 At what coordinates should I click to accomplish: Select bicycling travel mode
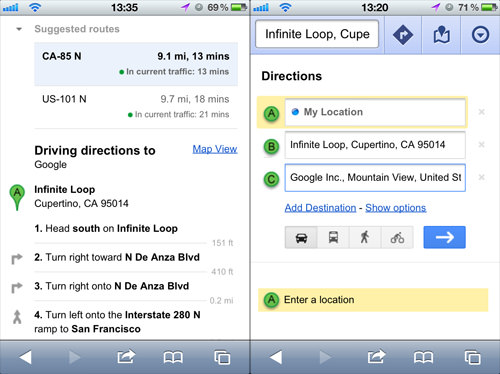pyautogui.click(x=397, y=237)
